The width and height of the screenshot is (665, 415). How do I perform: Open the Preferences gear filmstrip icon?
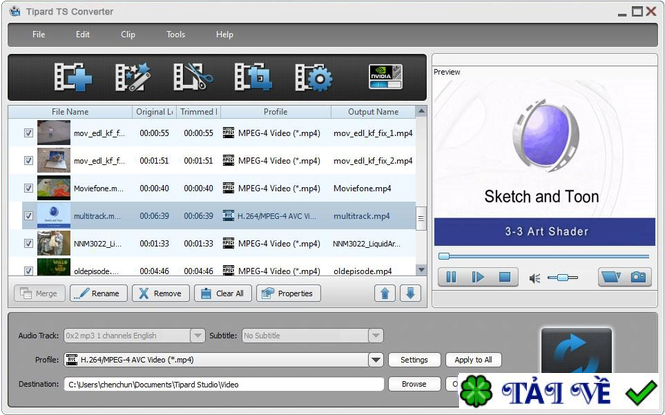(x=314, y=77)
